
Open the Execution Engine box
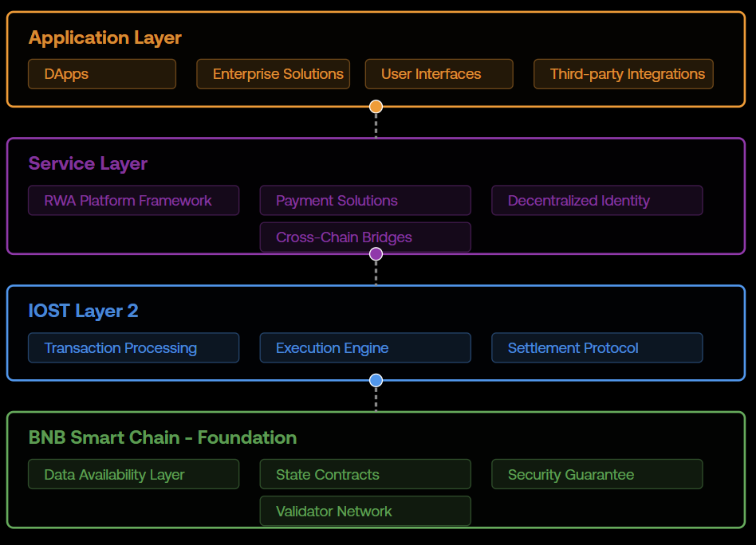pyautogui.click(x=365, y=347)
